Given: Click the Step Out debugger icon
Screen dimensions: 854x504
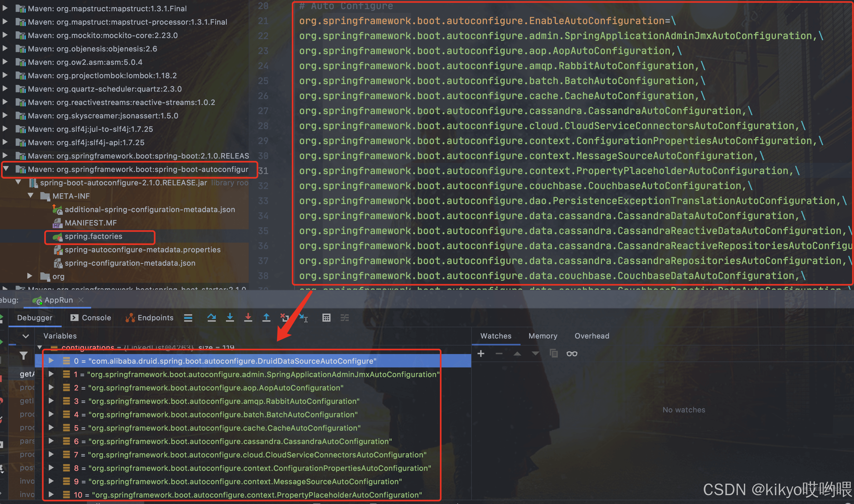Looking at the screenshot, I should [x=266, y=318].
